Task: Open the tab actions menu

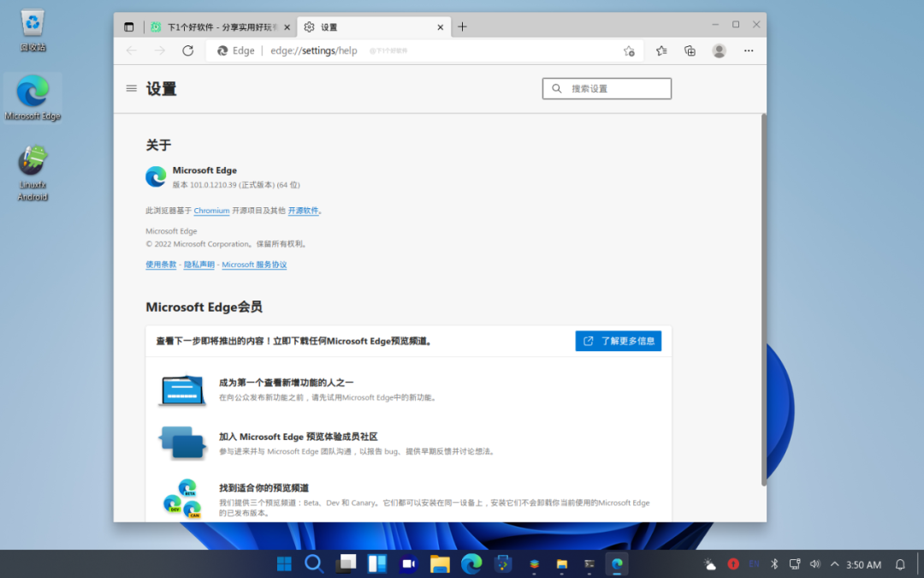Action: coord(128,27)
